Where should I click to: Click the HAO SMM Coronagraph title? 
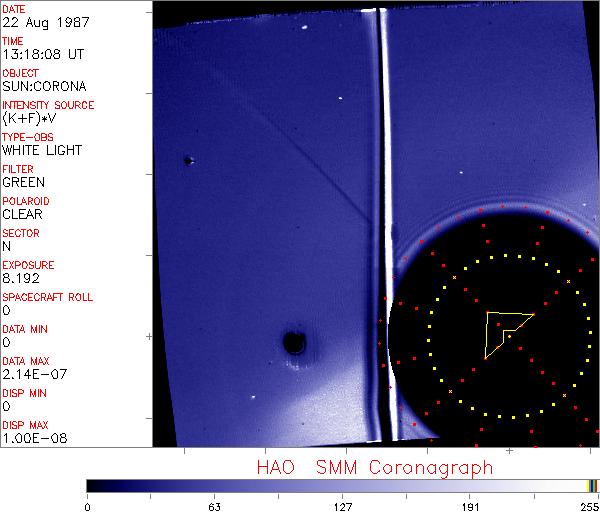point(375,467)
